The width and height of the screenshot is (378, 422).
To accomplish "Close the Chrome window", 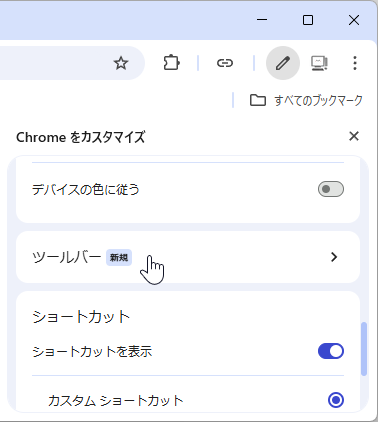I will point(354,20).
